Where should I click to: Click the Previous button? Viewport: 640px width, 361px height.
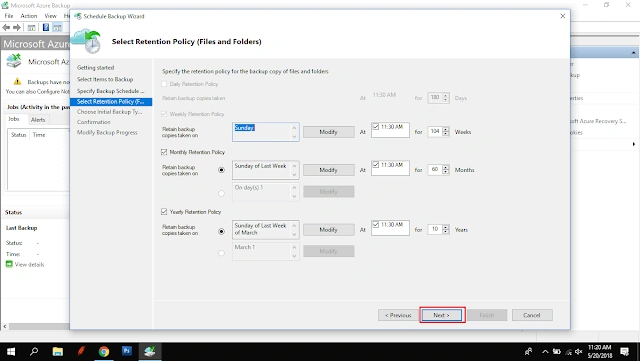(x=398, y=315)
